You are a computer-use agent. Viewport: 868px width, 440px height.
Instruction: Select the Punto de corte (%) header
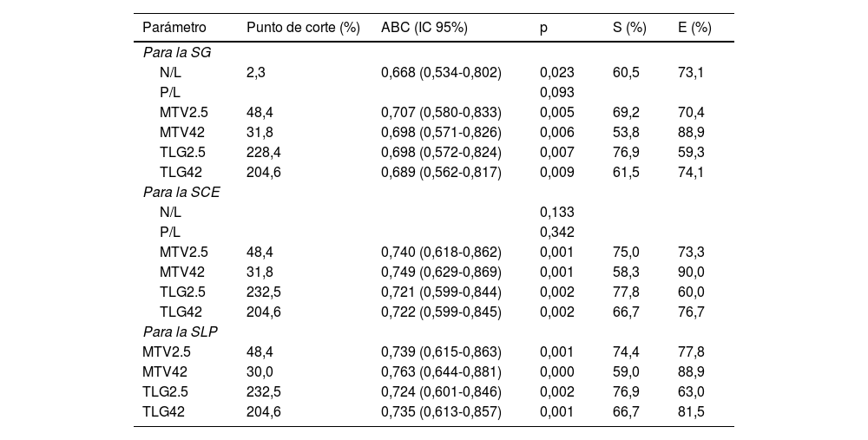[x=303, y=28]
